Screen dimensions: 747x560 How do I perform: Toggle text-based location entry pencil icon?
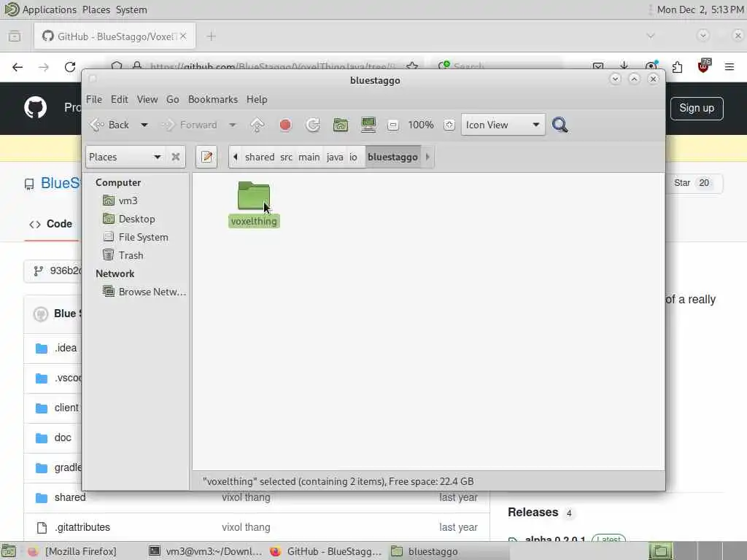[x=206, y=157]
